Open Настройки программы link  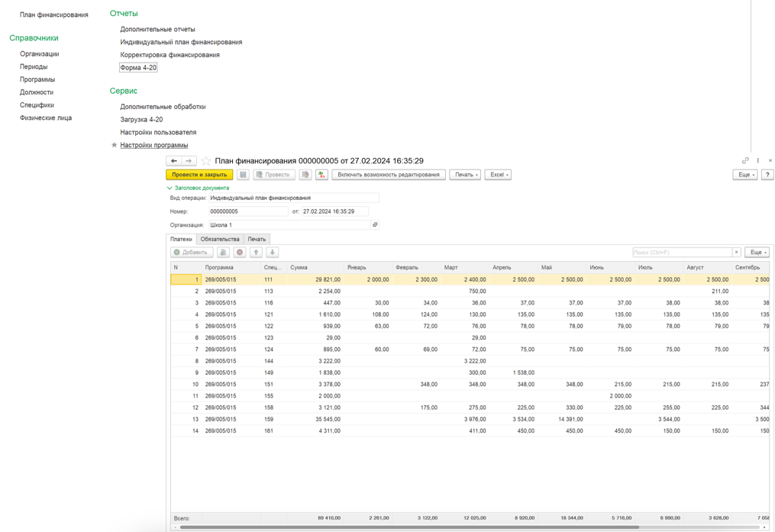pos(153,145)
